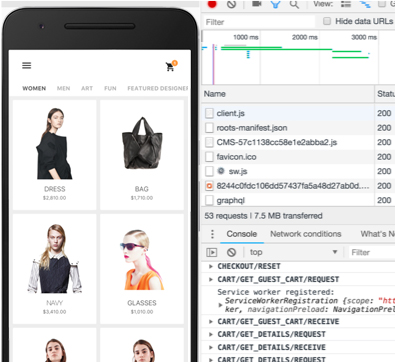The height and width of the screenshot is (362, 395).
Task: Switch to large request rows view
Action: [346, 4]
